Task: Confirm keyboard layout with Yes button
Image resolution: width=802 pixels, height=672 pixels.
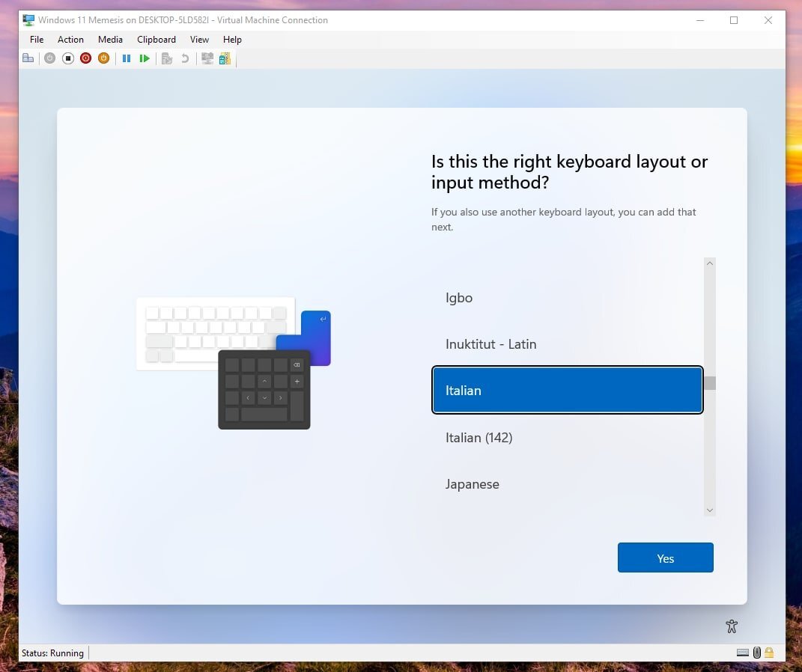Action: point(665,558)
